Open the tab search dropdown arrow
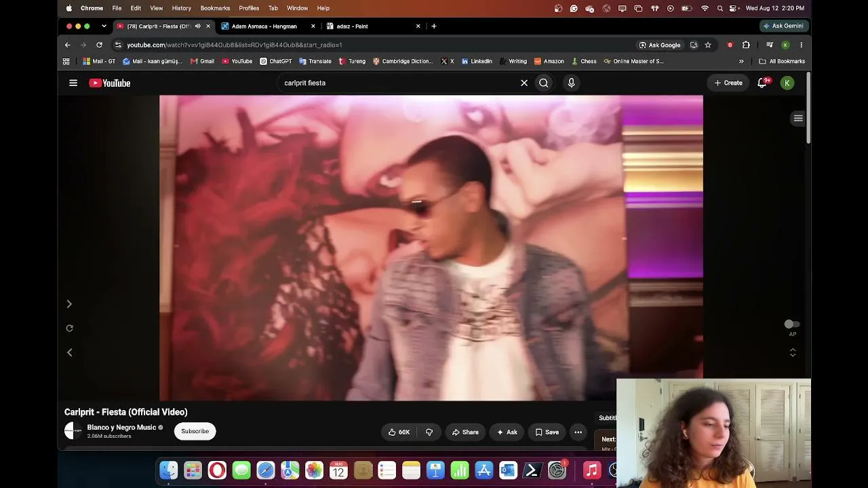Viewport: 868px width, 488px height. point(104,26)
